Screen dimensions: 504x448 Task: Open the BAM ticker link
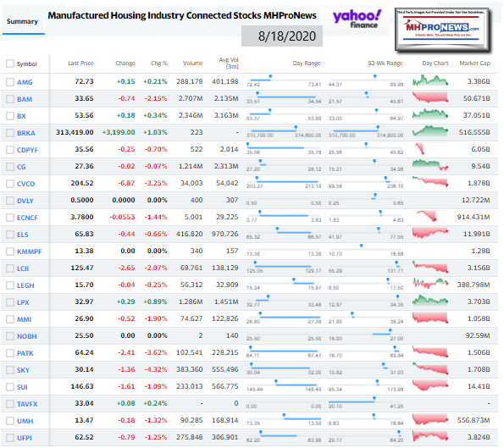pyautogui.click(x=25, y=99)
